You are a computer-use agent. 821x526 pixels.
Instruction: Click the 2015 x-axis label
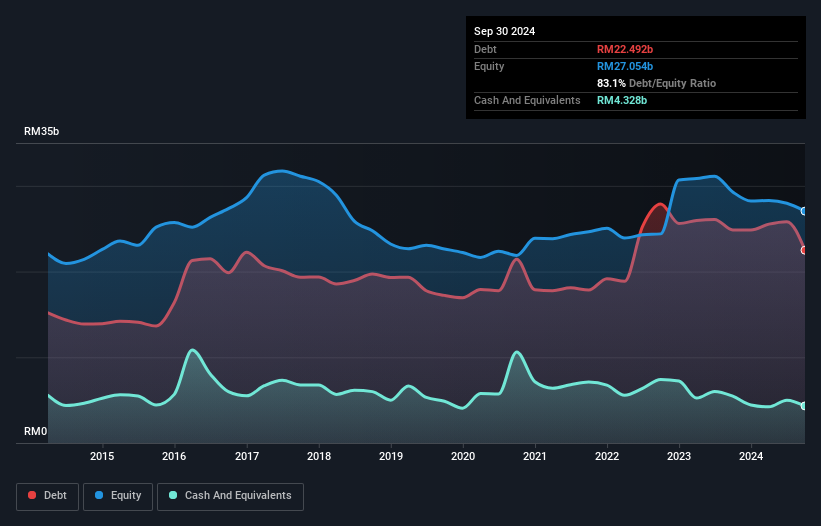102,456
